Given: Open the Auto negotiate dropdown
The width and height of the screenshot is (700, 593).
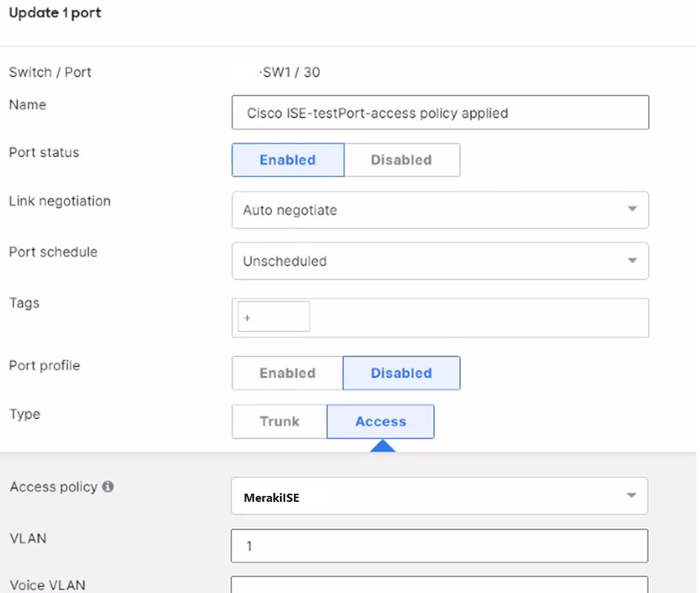Looking at the screenshot, I should tap(440, 210).
